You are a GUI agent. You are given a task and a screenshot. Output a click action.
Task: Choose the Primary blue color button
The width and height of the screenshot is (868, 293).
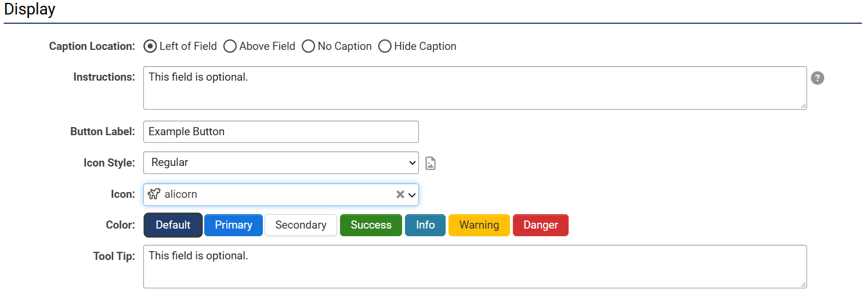(x=233, y=225)
